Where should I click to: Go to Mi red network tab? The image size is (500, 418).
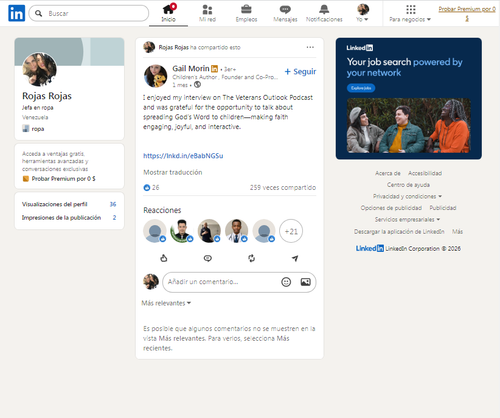pyautogui.click(x=207, y=13)
